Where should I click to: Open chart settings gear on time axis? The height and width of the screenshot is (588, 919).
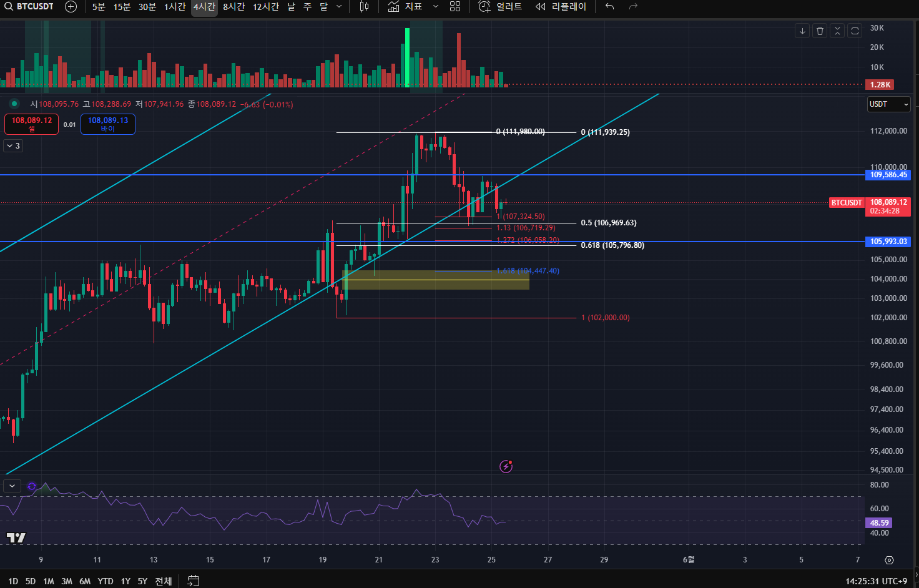point(889,560)
